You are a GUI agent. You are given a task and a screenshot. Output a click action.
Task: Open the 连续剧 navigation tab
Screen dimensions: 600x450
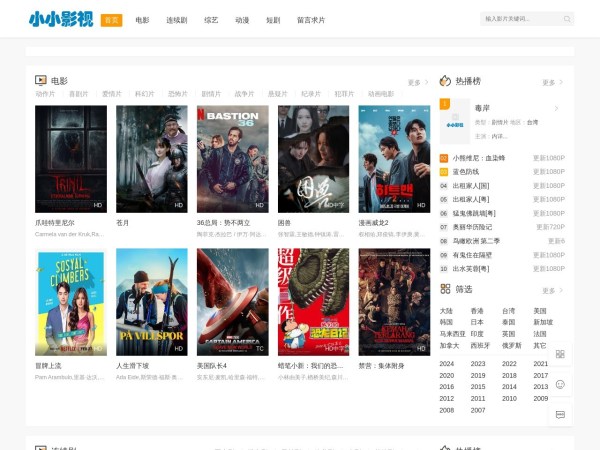(176, 19)
